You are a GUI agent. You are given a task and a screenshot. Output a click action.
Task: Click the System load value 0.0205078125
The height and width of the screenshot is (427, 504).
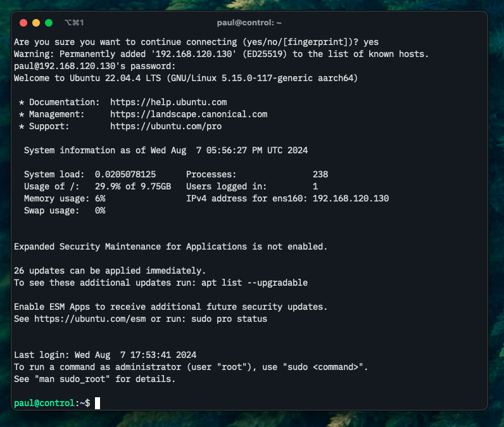coord(125,174)
